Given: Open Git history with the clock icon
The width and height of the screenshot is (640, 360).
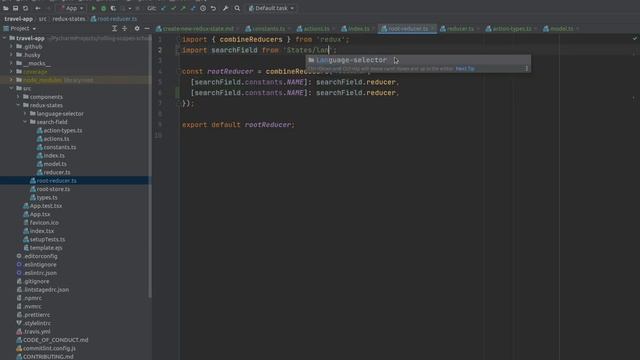Looking at the screenshot, I should 203,8.
